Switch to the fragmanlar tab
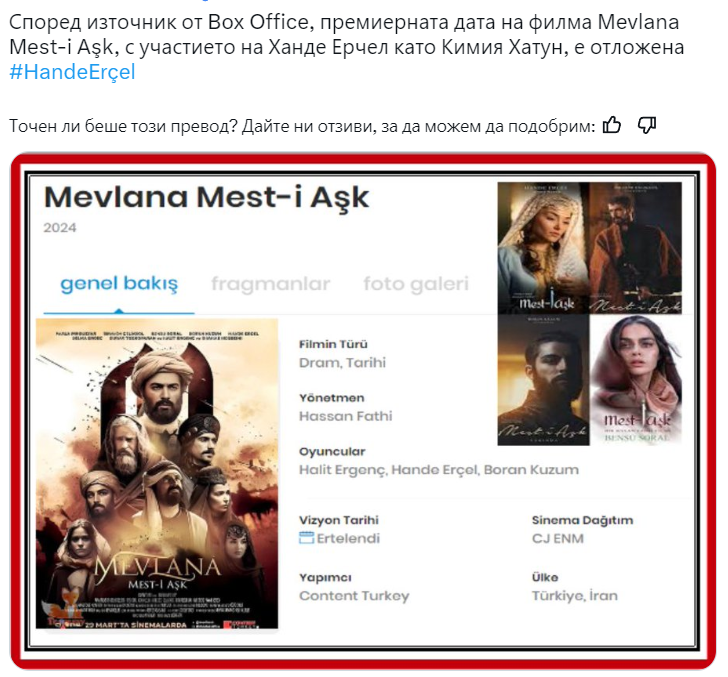Viewport: 728px width, 677px height. tap(271, 284)
